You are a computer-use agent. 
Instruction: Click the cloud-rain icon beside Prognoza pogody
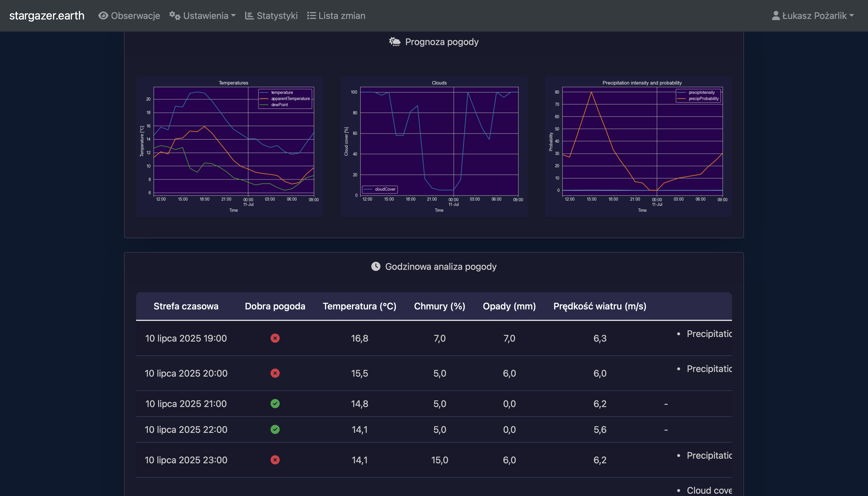(395, 42)
